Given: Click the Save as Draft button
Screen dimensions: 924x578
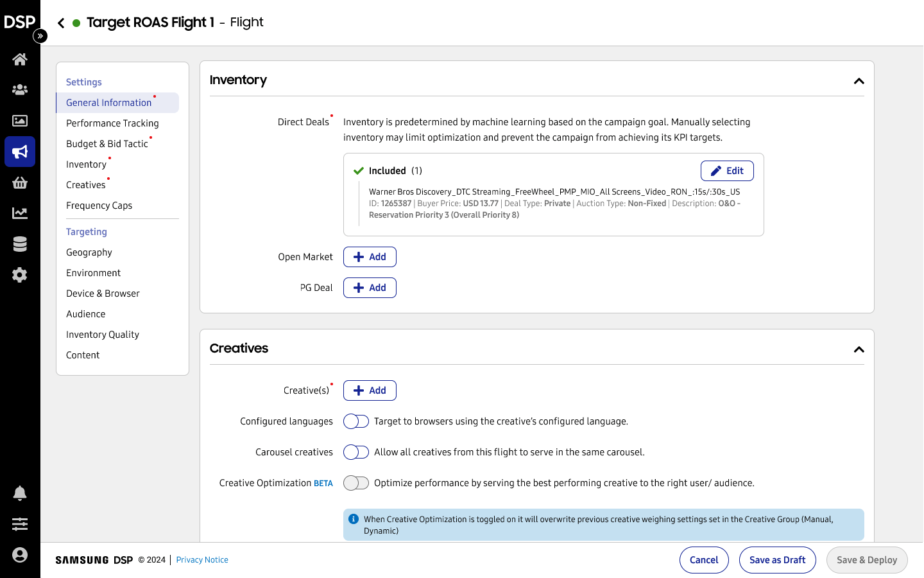Looking at the screenshot, I should (777, 560).
